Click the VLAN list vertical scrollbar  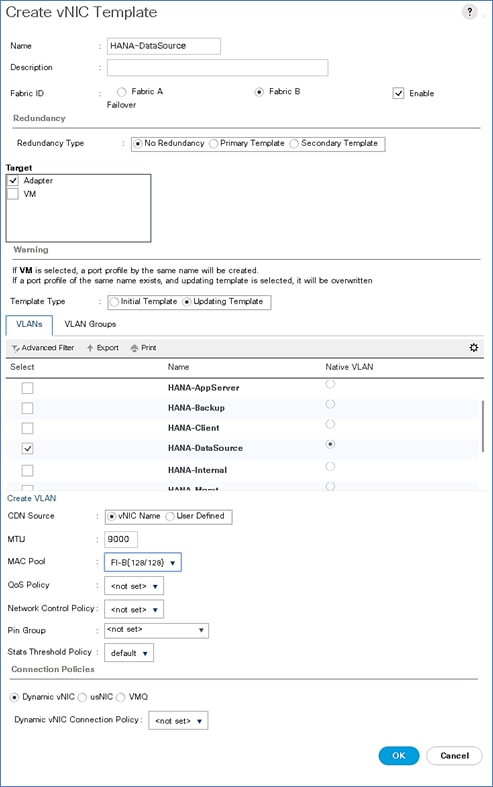click(483, 427)
